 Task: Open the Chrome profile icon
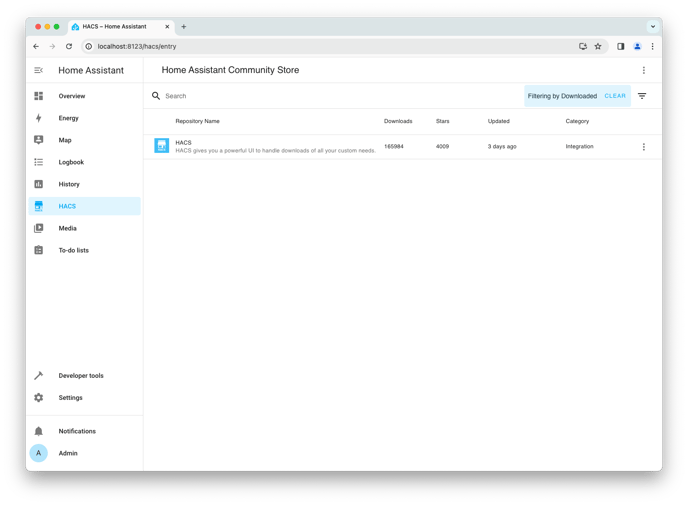(637, 46)
